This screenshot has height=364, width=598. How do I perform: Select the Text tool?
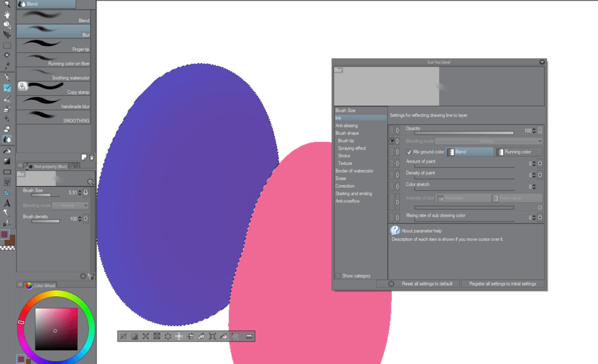pos(7,203)
